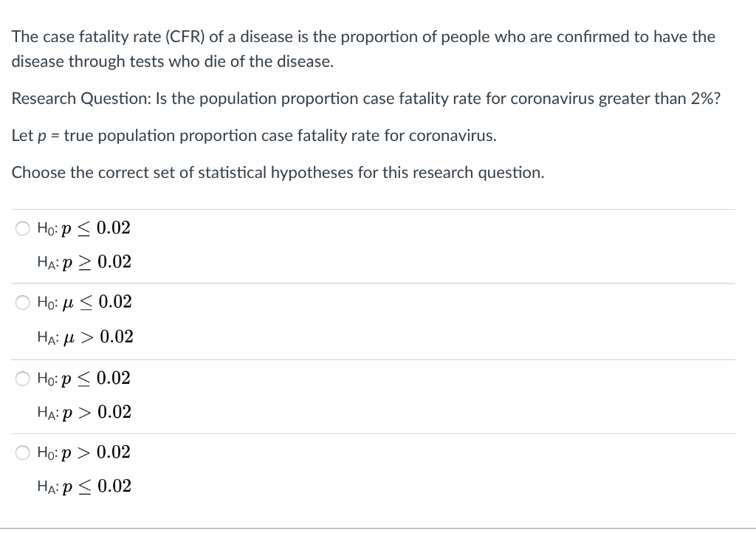Click the page background below the question options
756x533 pixels.
tap(378, 517)
